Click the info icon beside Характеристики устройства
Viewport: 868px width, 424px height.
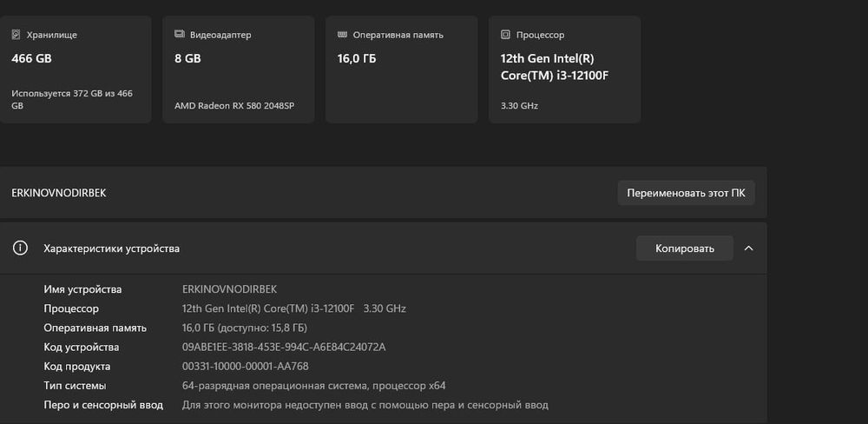[21, 248]
